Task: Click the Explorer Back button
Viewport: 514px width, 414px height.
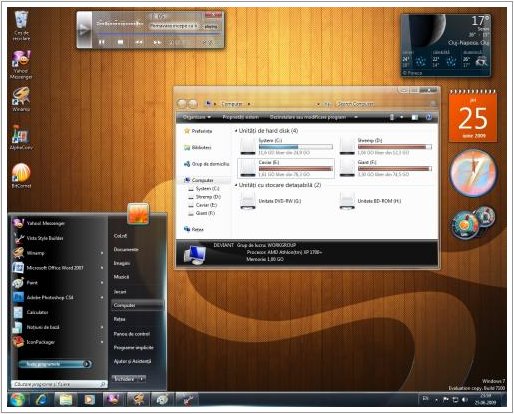Action: (182, 104)
